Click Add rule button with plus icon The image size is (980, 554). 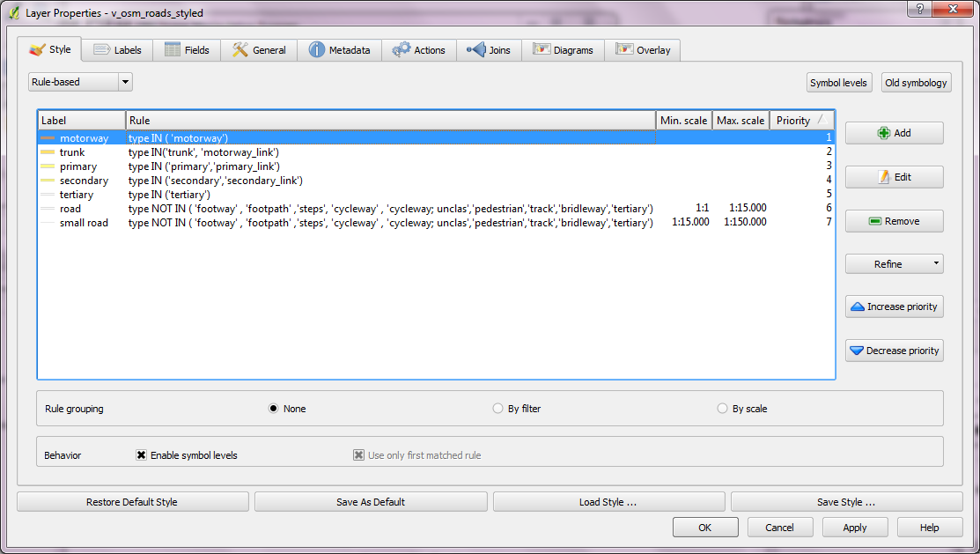tap(894, 133)
